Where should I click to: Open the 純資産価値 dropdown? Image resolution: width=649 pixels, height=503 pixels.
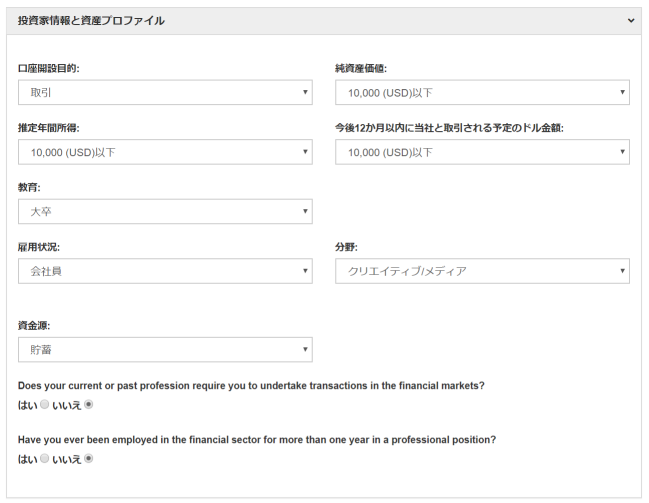click(482, 93)
